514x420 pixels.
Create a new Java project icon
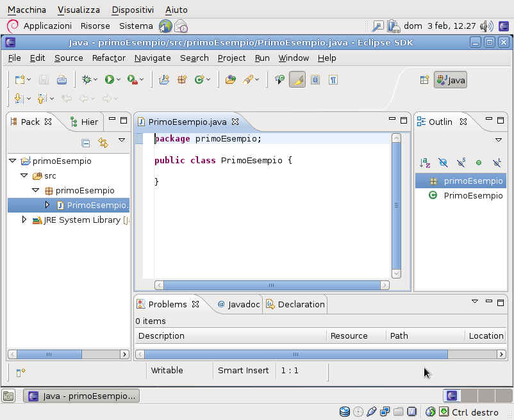point(164,79)
